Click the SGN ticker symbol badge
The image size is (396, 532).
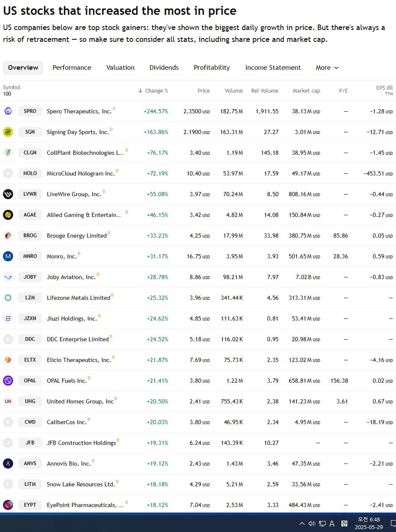30,132
